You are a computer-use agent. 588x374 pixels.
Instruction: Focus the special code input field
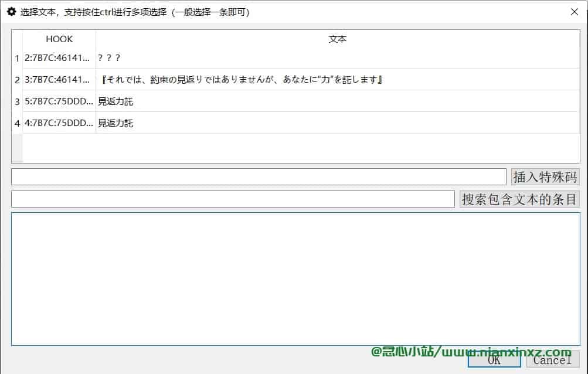tap(259, 176)
